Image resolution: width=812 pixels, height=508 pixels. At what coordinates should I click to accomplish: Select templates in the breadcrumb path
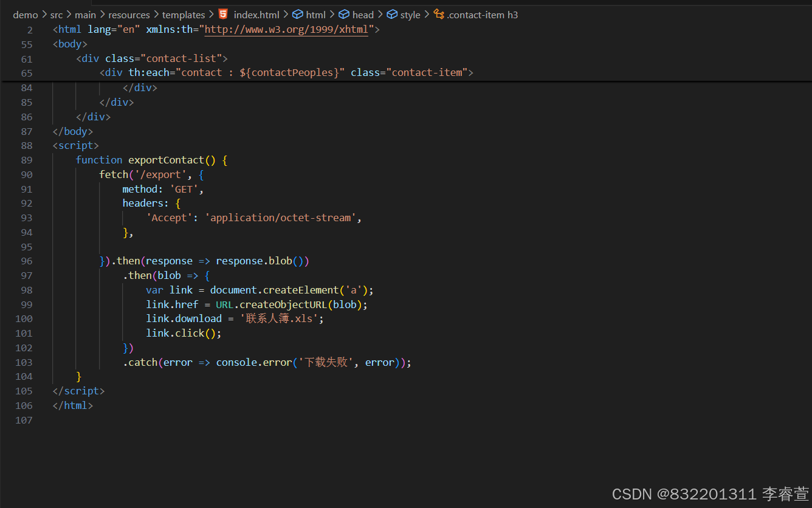[x=183, y=14]
